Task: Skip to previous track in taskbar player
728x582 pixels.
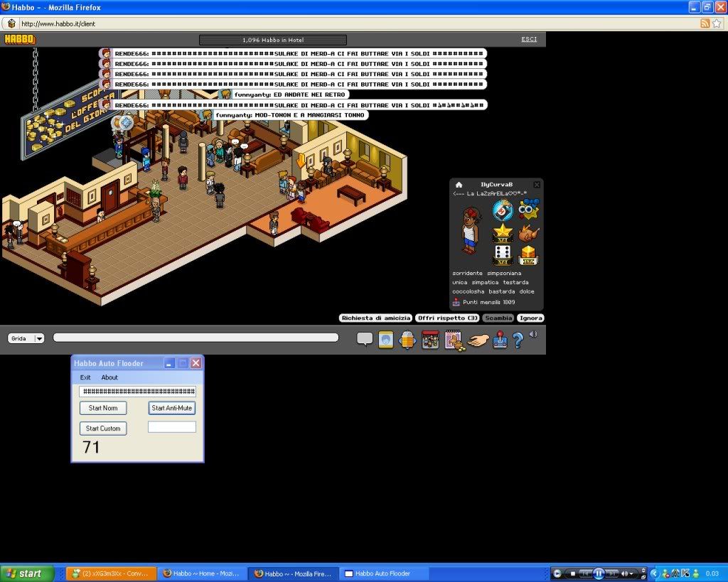Action: pos(586,573)
